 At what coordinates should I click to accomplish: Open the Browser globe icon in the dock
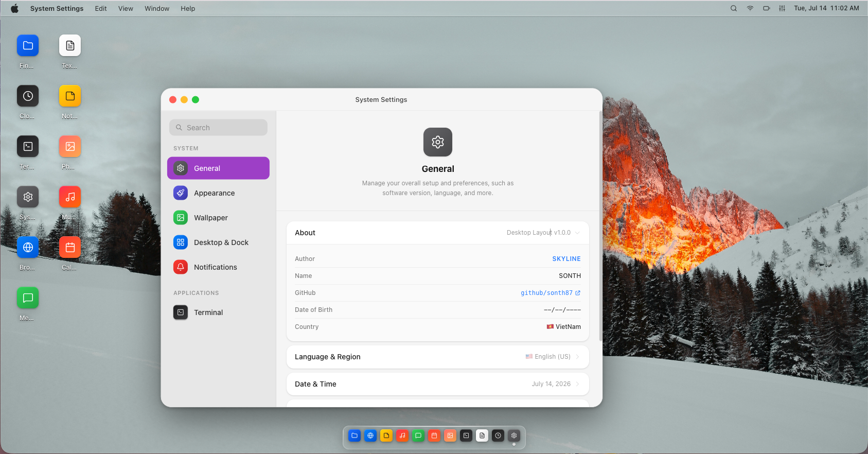(370, 435)
